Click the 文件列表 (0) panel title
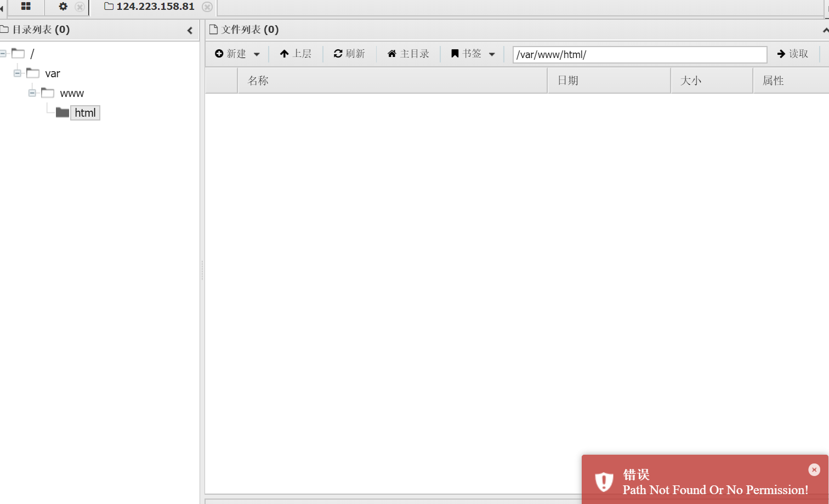The height and width of the screenshot is (504, 829). click(249, 30)
